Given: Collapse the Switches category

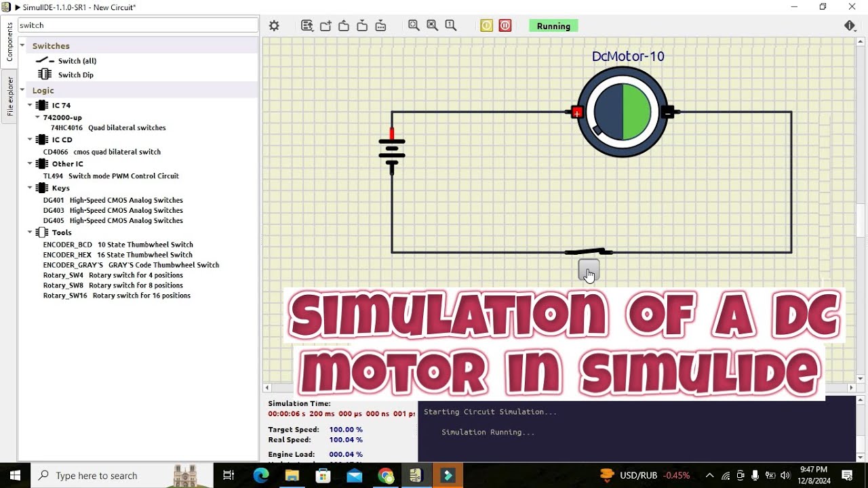Looking at the screenshot, I should click(x=22, y=46).
